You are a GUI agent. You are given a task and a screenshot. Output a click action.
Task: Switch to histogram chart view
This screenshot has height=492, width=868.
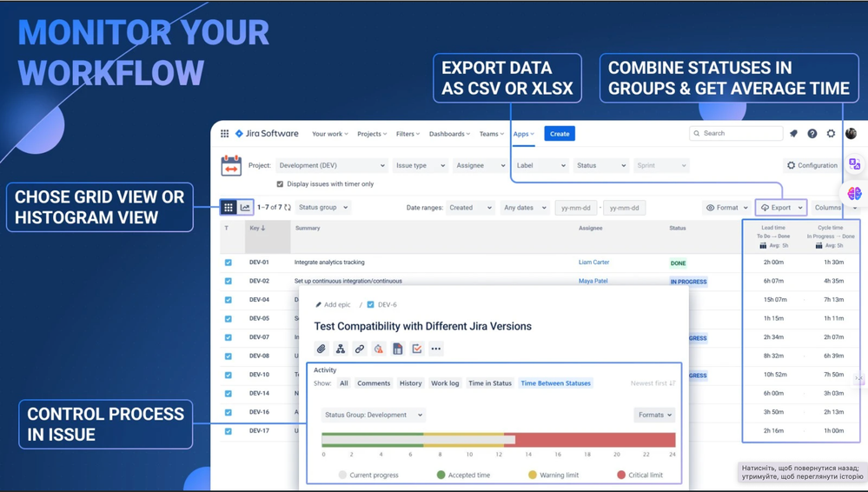245,207
